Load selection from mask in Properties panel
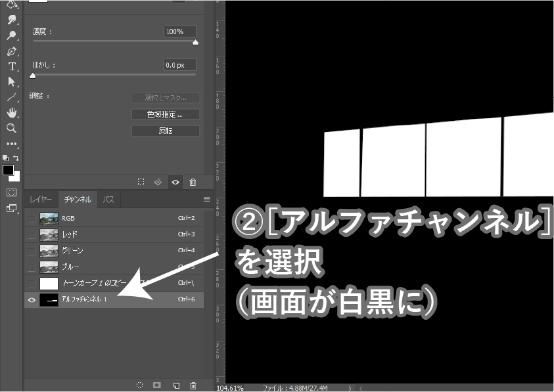 [141, 182]
